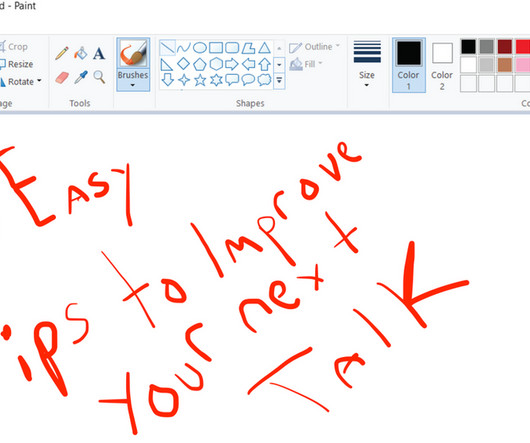Screen dimensions: 530x443
Task: Select the Right triangle shape
Action: [x=167, y=64]
